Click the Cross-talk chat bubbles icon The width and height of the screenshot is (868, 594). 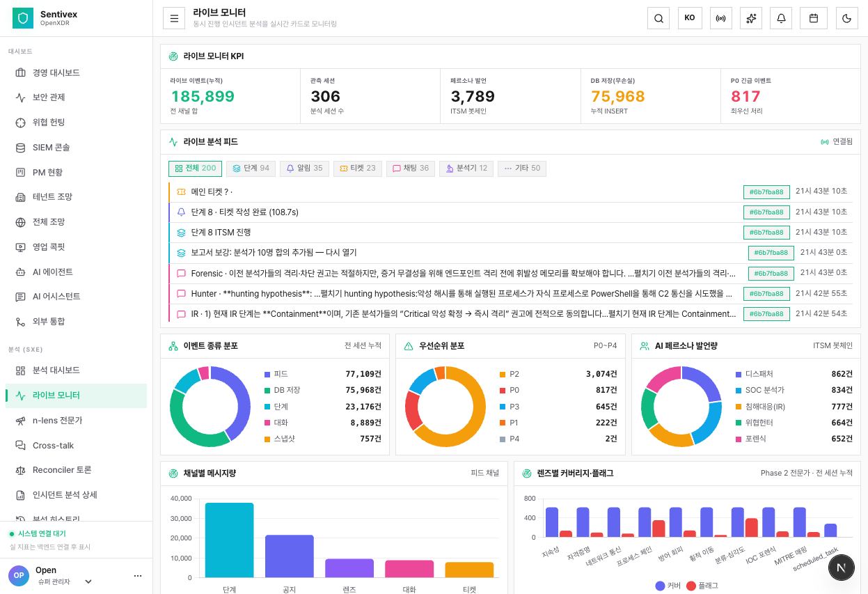tap(20, 446)
